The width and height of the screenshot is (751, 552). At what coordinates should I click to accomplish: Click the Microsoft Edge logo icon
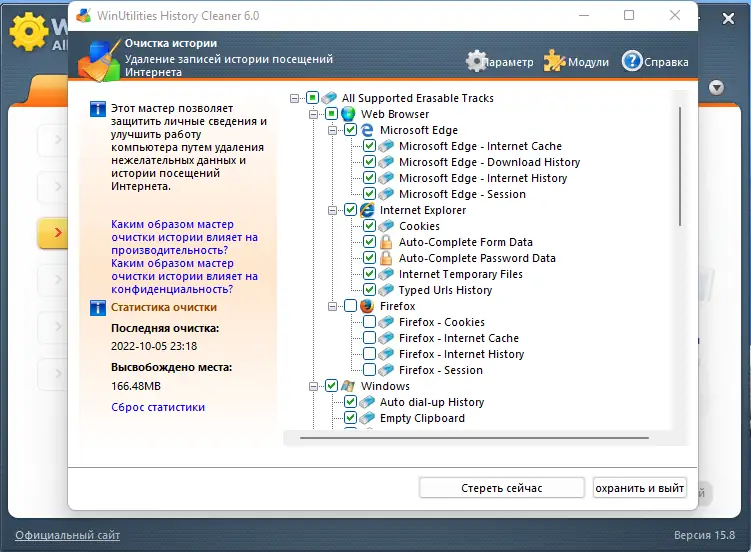[x=367, y=130]
